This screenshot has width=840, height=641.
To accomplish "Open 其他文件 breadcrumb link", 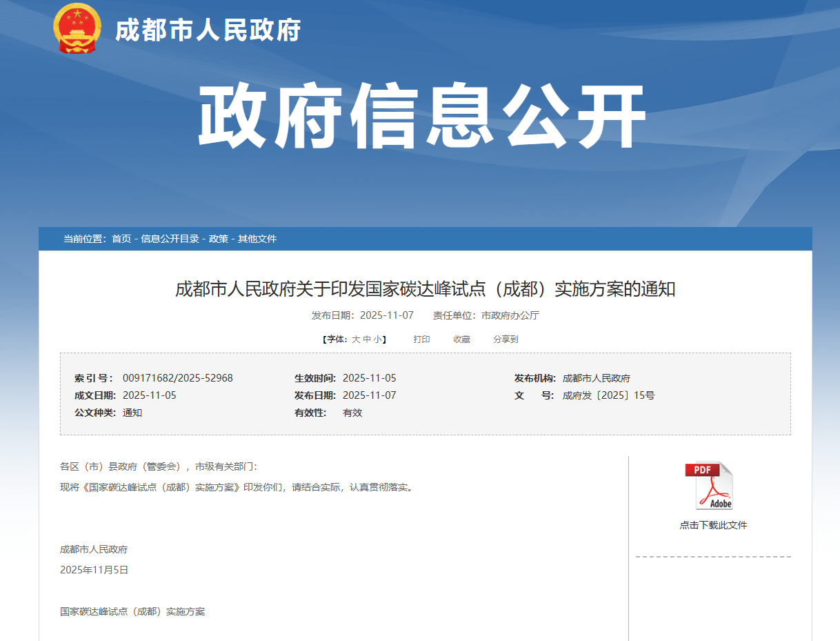I will (257, 239).
